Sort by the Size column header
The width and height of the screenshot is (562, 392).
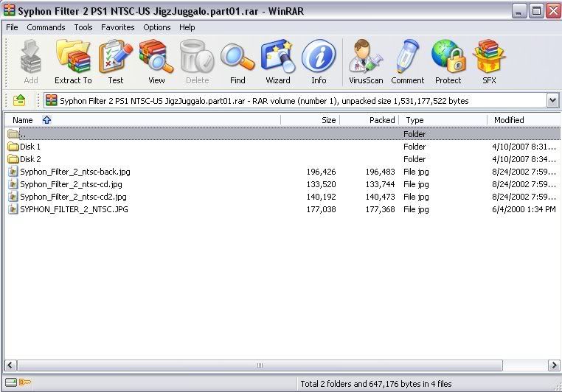[311, 120]
